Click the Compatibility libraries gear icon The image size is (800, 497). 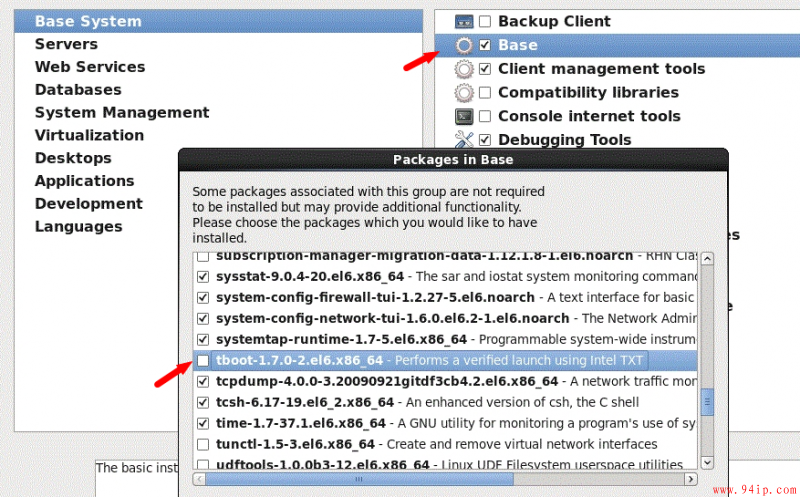tap(464, 92)
